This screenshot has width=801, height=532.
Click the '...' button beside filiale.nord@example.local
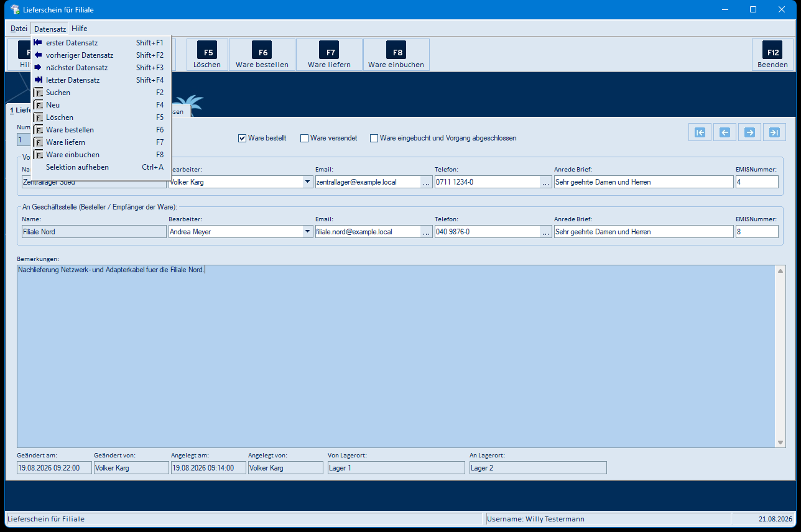[426, 232]
